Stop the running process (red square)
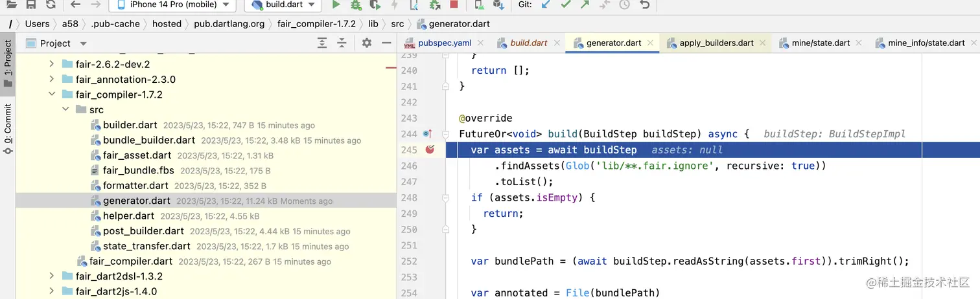Screen dimensions: 980x299 (454, 5)
